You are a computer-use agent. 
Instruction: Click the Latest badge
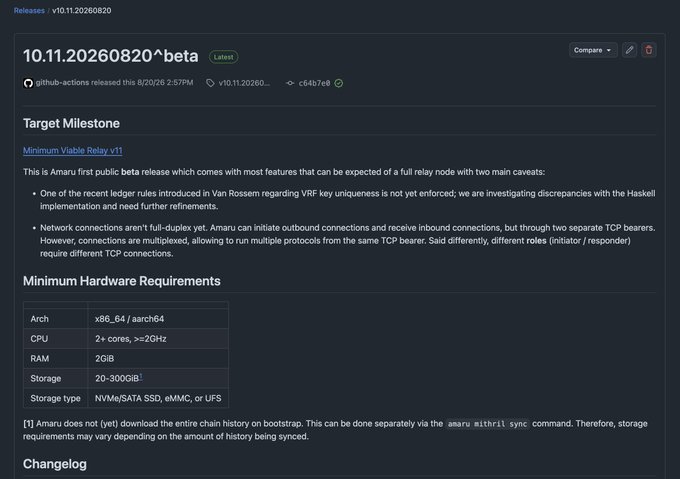[x=223, y=57]
